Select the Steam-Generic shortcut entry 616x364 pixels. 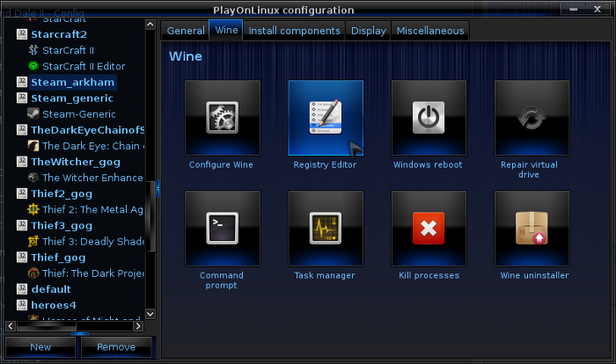79,114
